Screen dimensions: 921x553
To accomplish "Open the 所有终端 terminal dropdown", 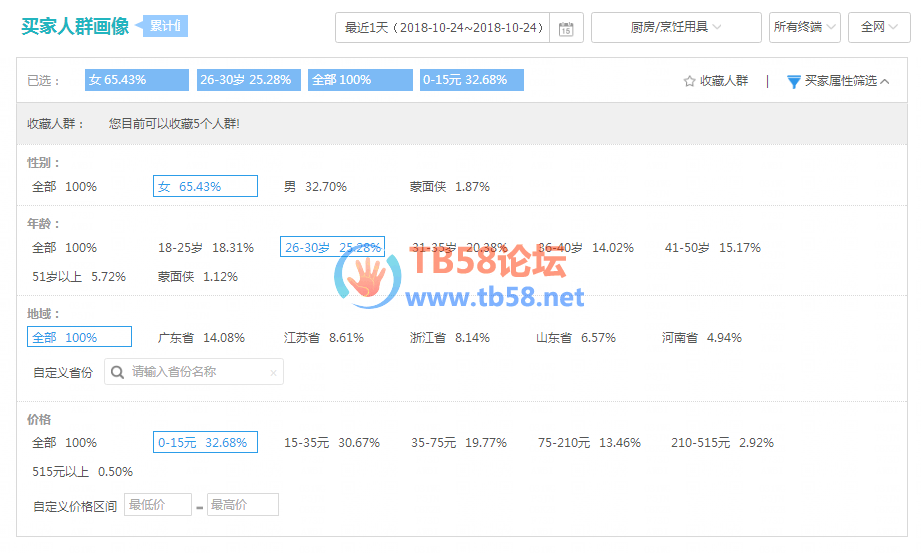I will coord(804,27).
